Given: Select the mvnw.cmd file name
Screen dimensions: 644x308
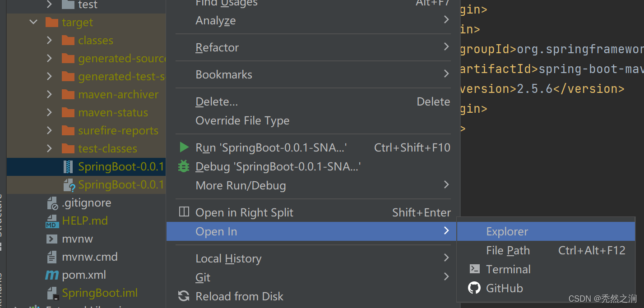Looking at the screenshot, I should [x=90, y=257].
